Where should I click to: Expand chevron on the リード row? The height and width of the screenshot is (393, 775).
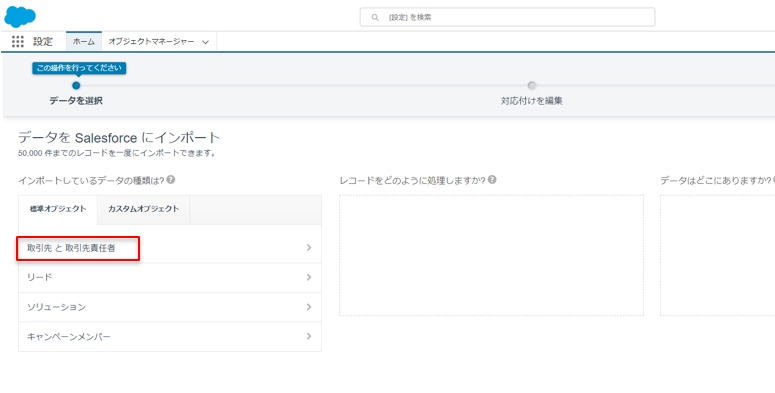point(309,277)
